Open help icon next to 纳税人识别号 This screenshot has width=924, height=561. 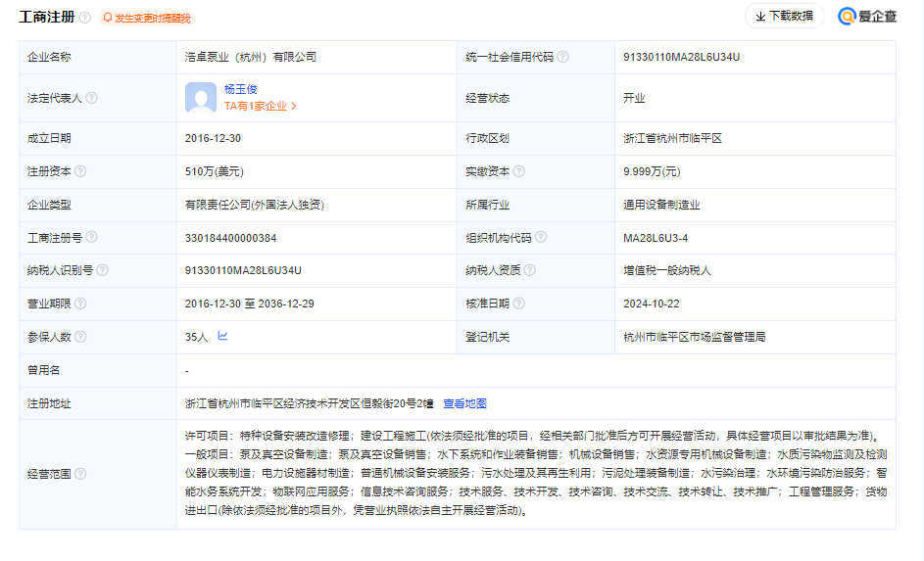click(103, 270)
